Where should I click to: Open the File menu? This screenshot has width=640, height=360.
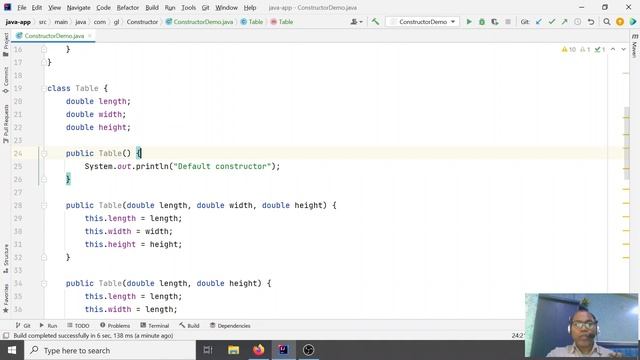[22, 7]
